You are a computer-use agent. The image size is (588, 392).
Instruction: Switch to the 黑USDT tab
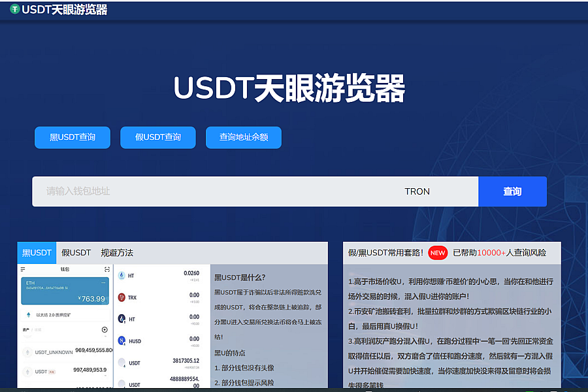37,253
